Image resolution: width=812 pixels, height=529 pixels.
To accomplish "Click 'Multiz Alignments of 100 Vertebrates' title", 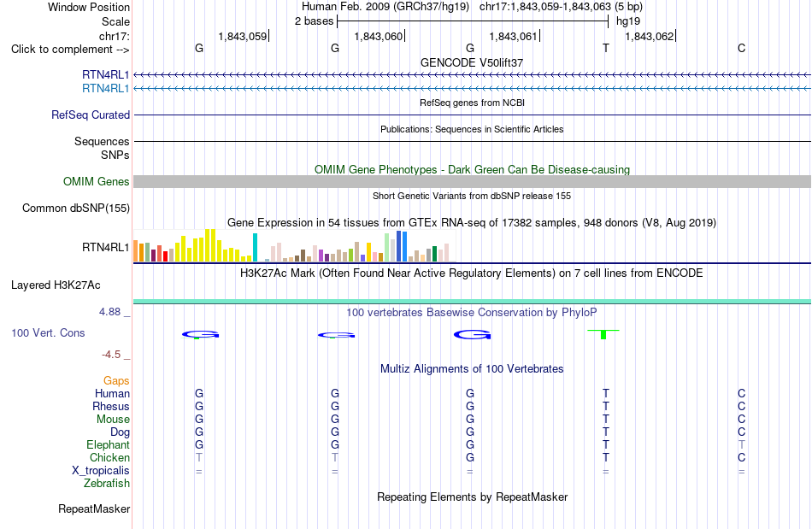I will click(472, 368).
